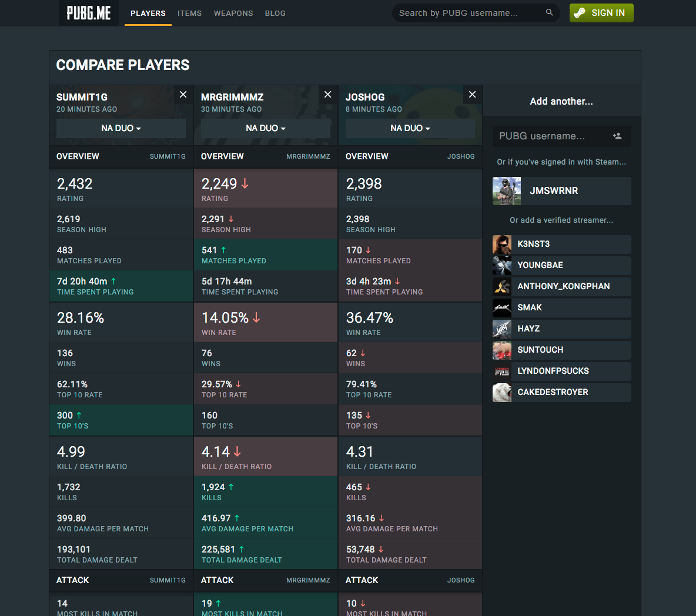Click SUNTOUCH's avatar icon
Viewport: 696px width, 616px height.
point(502,350)
